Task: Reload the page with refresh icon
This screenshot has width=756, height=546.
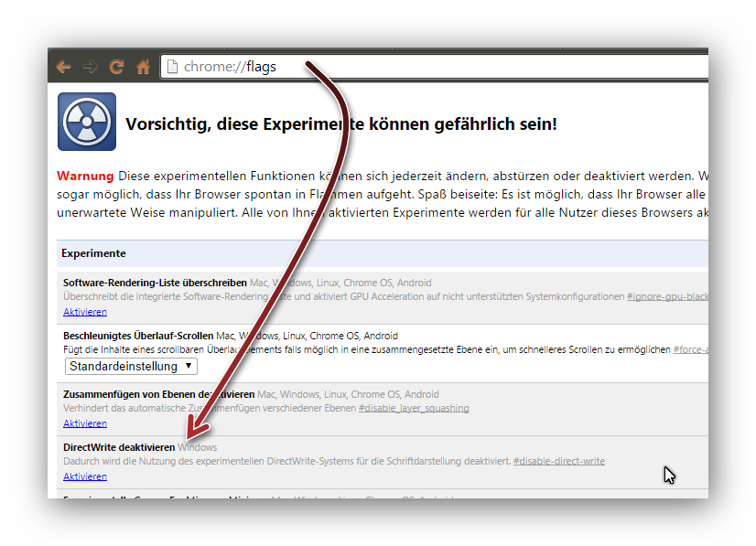Action: pyautogui.click(x=116, y=67)
